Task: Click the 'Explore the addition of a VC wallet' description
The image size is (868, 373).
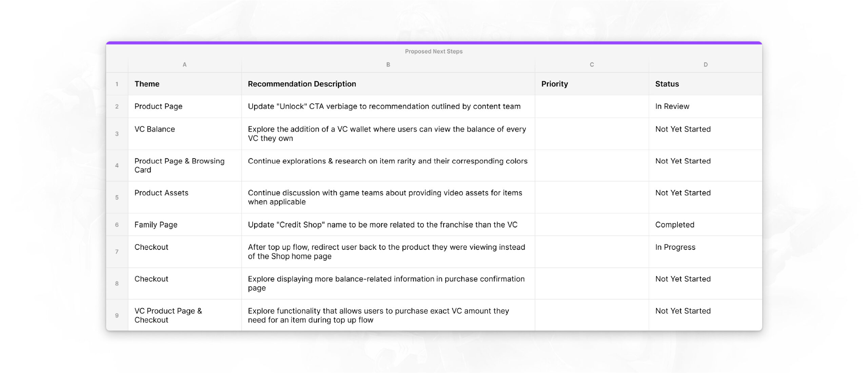Action: 388,134
